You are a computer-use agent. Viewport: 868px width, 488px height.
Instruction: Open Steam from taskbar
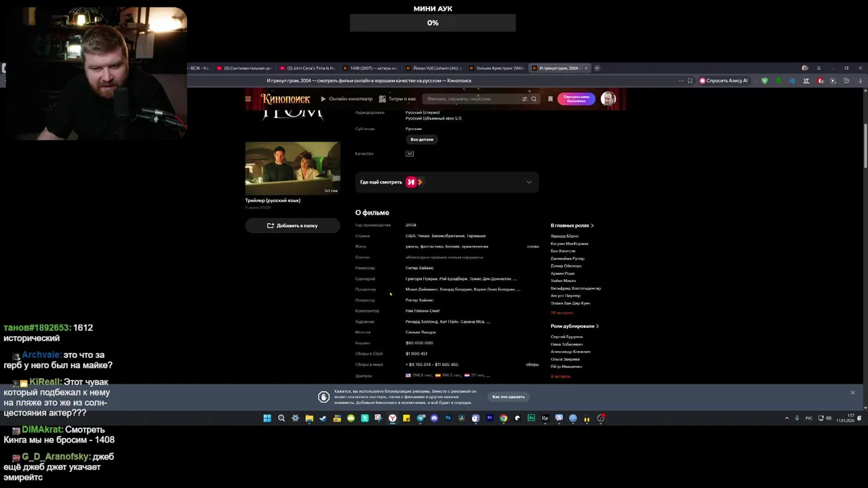point(323,418)
